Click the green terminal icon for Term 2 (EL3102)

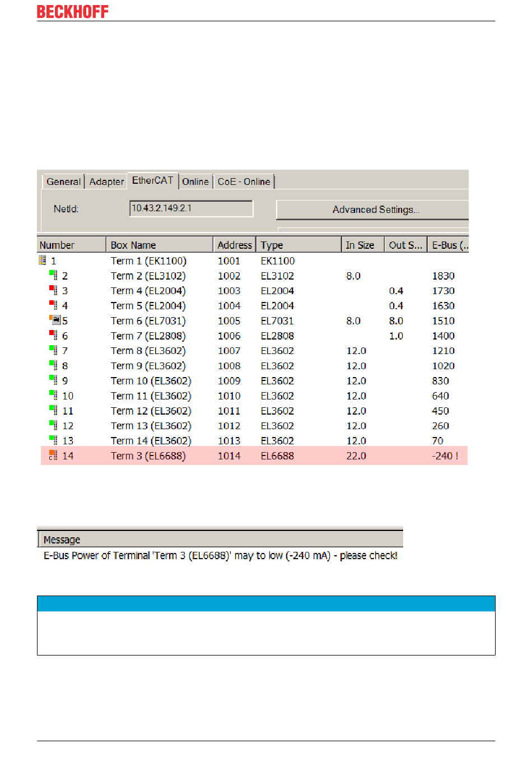53,275
